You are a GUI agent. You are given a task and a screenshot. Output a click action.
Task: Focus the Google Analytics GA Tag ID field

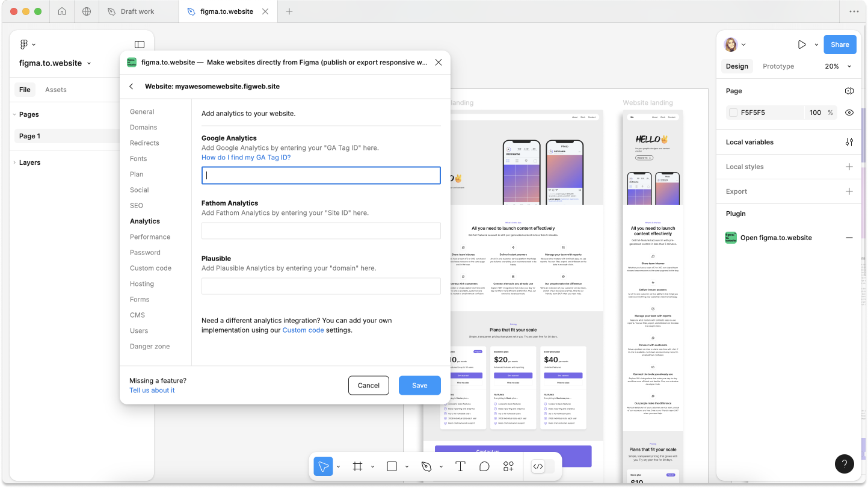[x=321, y=176]
